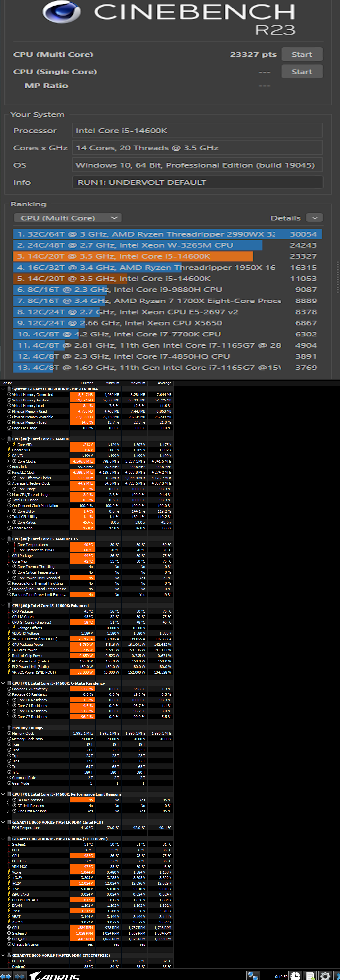
Task: Click the log file document icon
Action: (x=311, y=975)
